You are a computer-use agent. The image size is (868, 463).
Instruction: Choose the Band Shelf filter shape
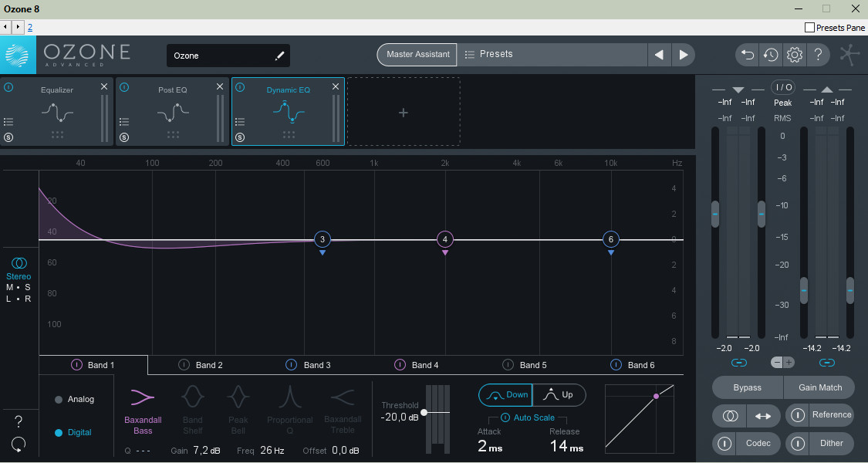193,411
